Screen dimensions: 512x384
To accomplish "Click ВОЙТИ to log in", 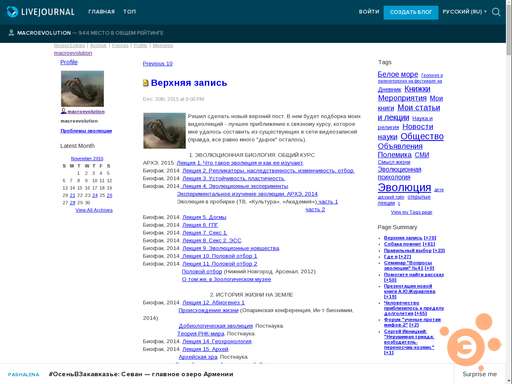I will (x=369, y=12).
